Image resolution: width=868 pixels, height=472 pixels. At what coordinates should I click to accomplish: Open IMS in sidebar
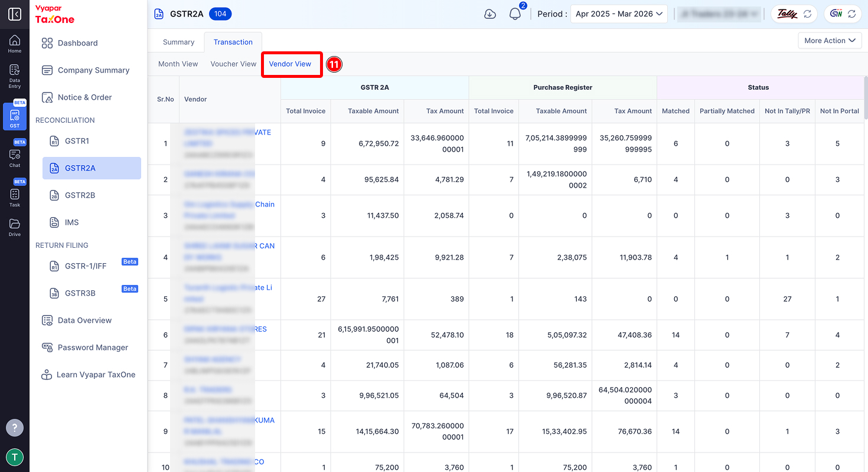tap(92, 222)
